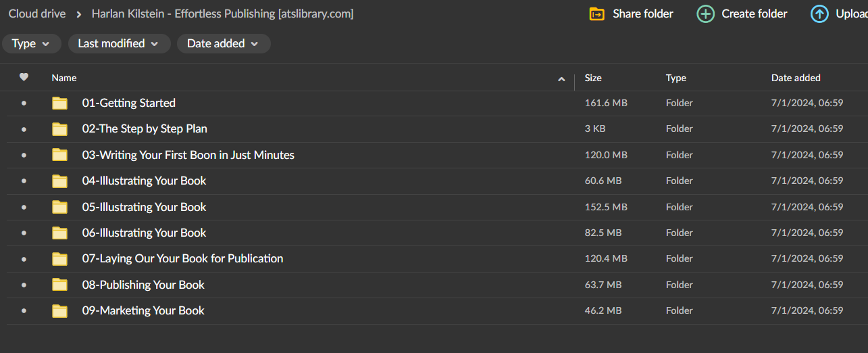This screenshot has width=868, height=353.
Task: Toggle favorite dot for 05-Illustrating Your Book
Action: [24, 207]
